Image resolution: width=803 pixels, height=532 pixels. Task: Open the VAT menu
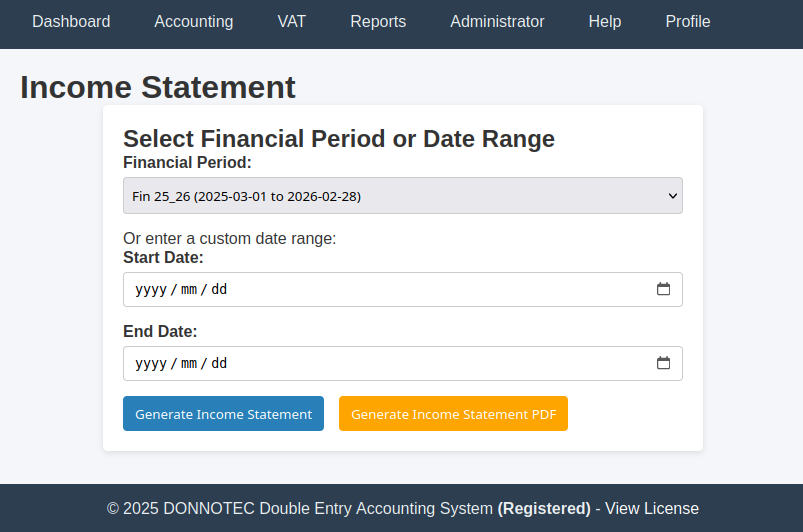point(291,22)
